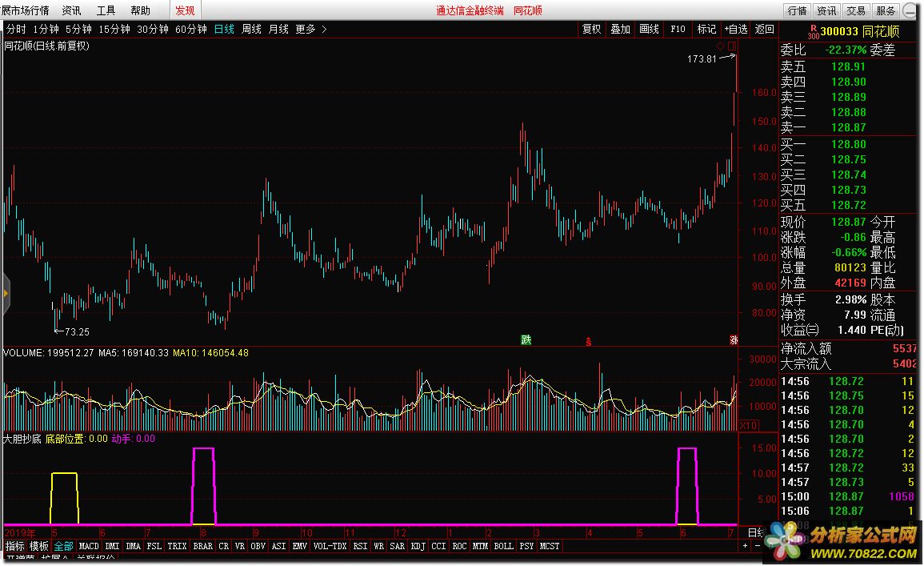The height and width of the screenshot is (566, 924).
Task: Open the 帮助 menu
Action: point(140,10)
